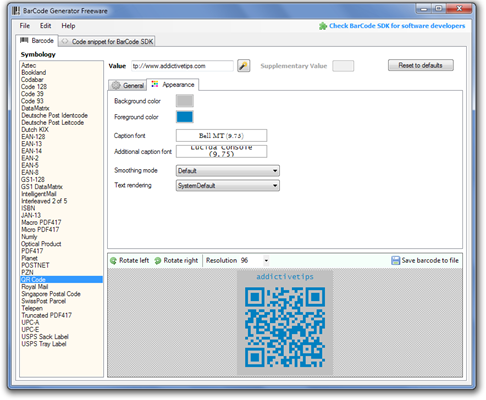The height and width of the screenshot is (400, 486).
Task: Click Reset to defaults button
Action: (x=421, y=65)
